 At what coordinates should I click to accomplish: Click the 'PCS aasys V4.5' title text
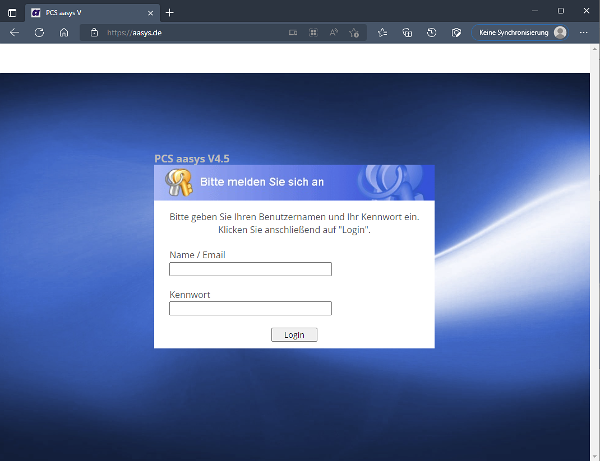pyautogui.click(x=192, y=159)
